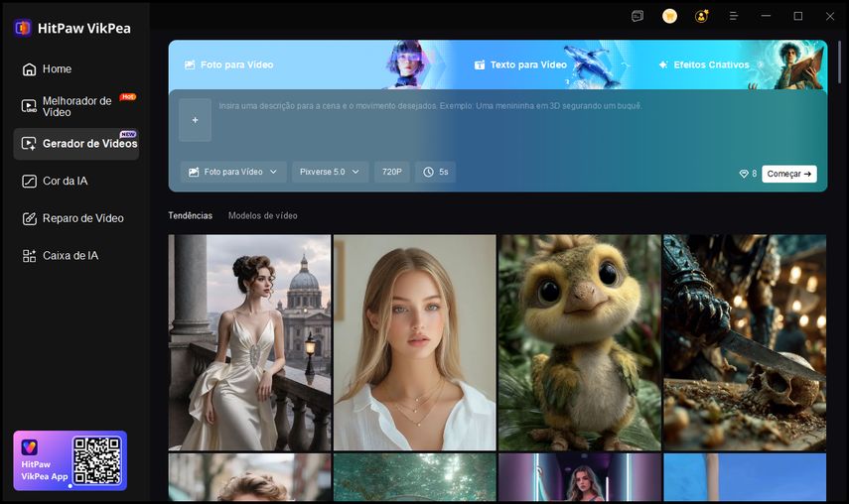Select the 720P resolution option
This screenshot has height=504, width=849.
(x=392, y=172)
